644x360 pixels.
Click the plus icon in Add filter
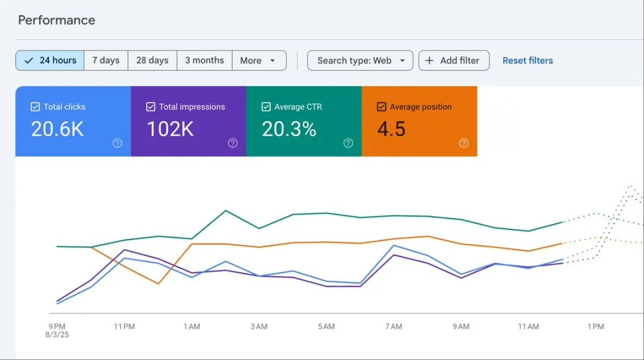[429, 60]
